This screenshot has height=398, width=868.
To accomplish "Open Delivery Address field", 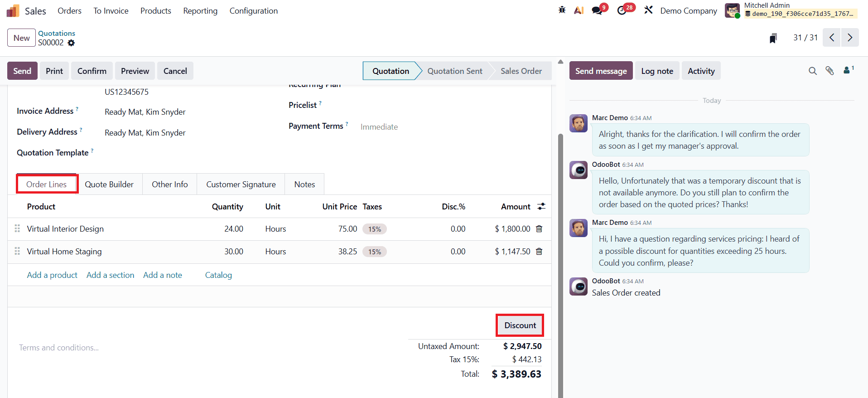I will 145,133.
